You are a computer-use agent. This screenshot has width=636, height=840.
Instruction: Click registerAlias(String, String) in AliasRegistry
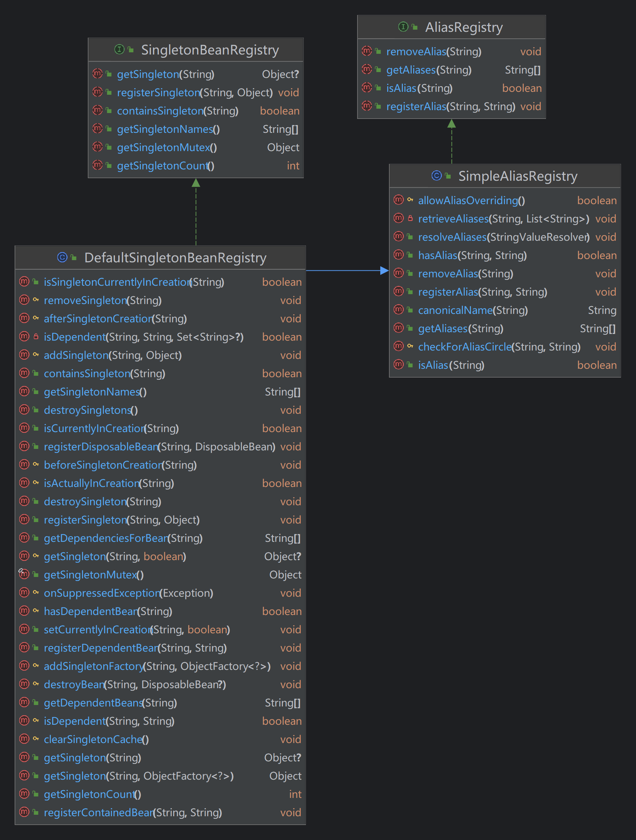click(x=451, y=106)
